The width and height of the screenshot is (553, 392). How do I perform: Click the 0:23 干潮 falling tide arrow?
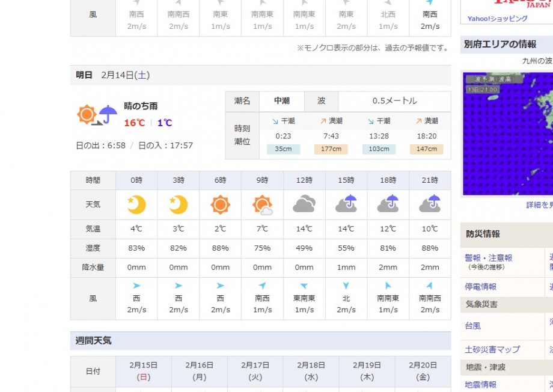(x=275, y=121)
